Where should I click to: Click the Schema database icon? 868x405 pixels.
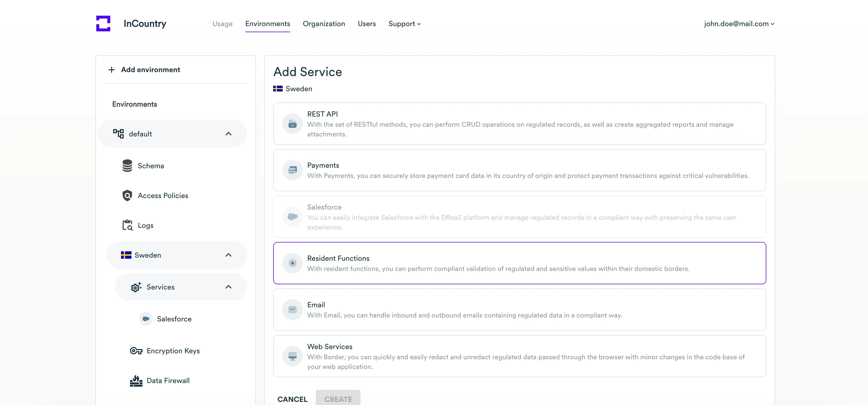pyautogui.click(x=127, y=166)
